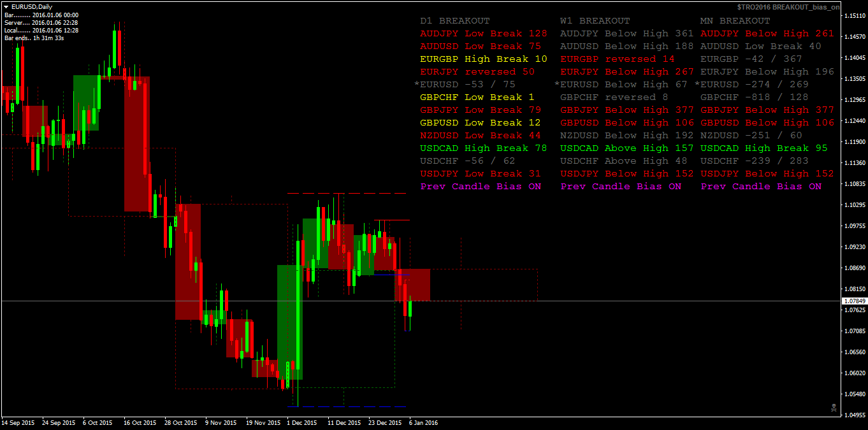Select EURJPY reversed 50 row

click(x=477, y=72)
